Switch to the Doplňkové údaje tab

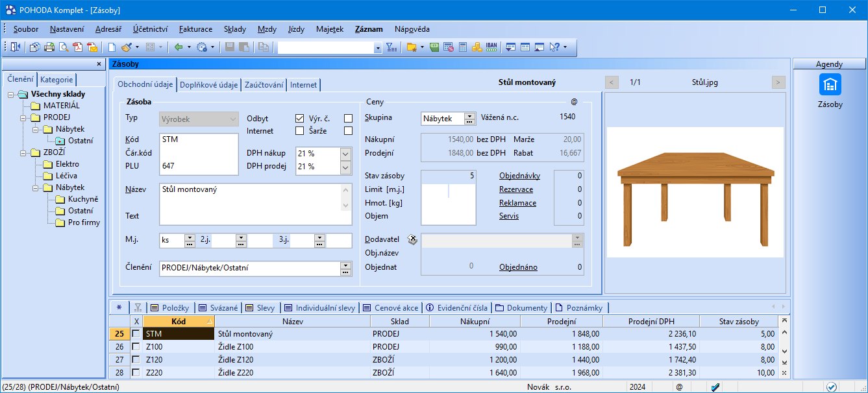pos(208,85)
